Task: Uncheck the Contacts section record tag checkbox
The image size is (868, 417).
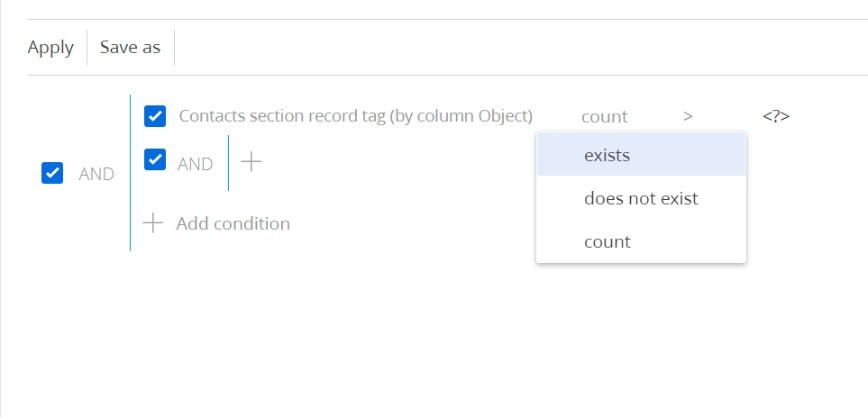Action: 154,116
